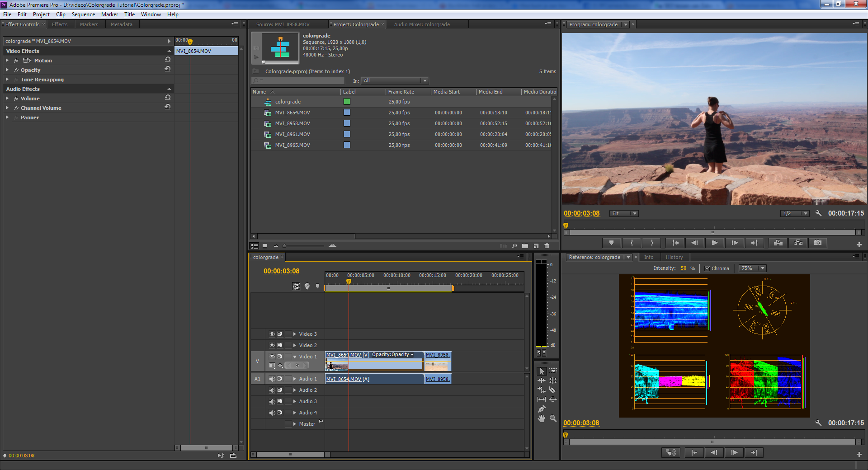The height and width of the screenshot is (470, 868).
Task: Step back one frame in Program monitor
Action: 694,243
